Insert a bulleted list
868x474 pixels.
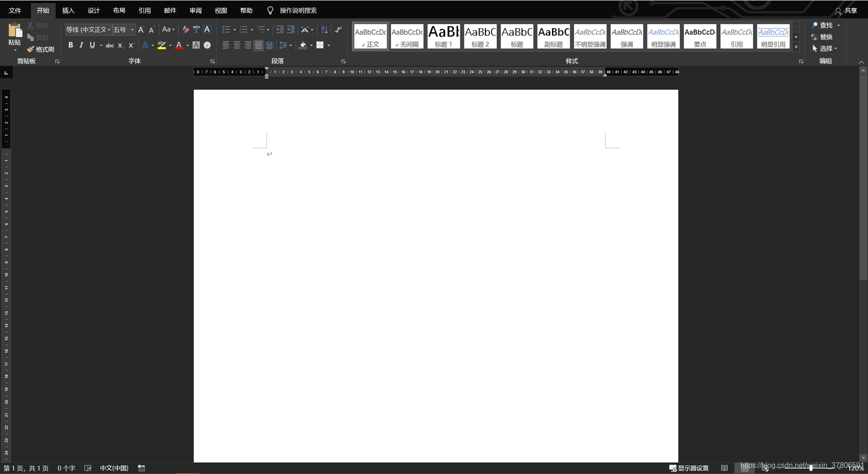pyautogui.click(x=226, y=30)
